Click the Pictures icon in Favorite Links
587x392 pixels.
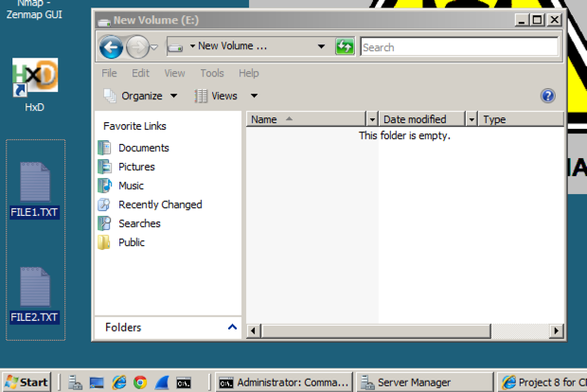pos(104,167)
